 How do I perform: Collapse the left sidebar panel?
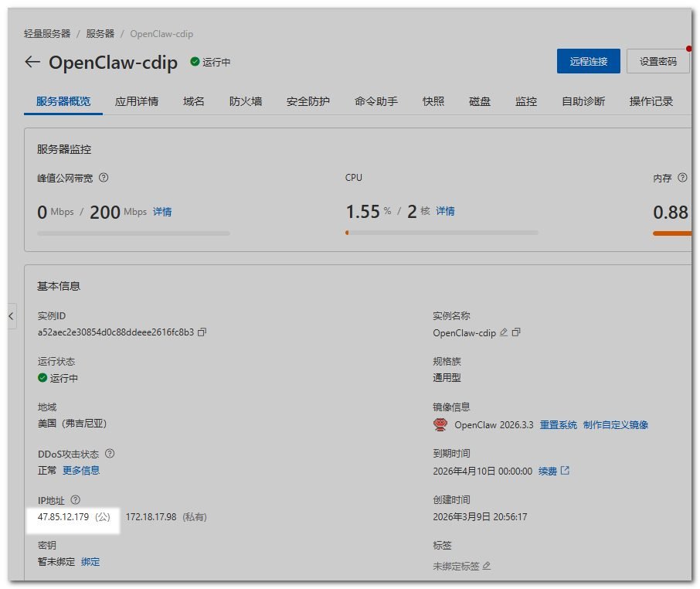12,316
